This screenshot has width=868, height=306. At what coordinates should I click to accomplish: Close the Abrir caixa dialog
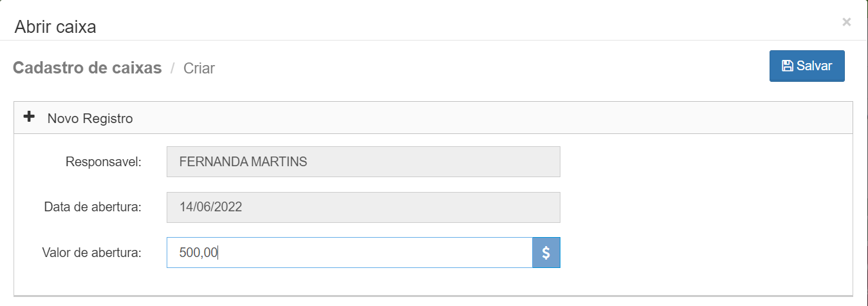(847, 22)
